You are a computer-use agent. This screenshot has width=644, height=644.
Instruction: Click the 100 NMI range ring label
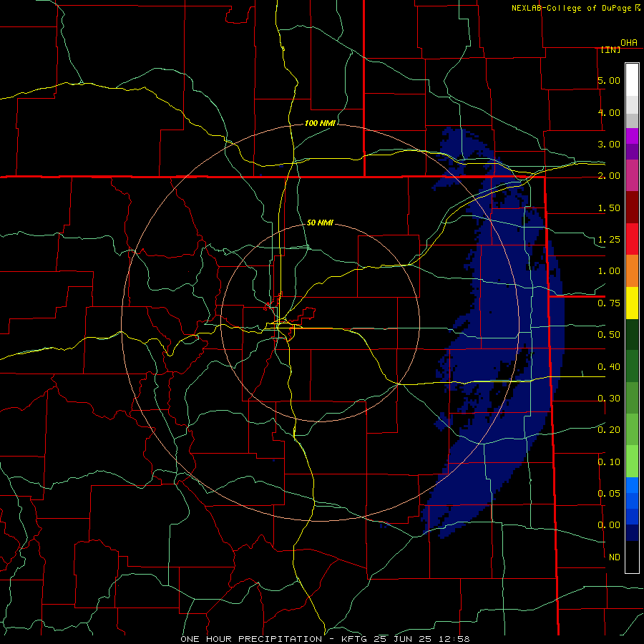click(x=320, y=123)
